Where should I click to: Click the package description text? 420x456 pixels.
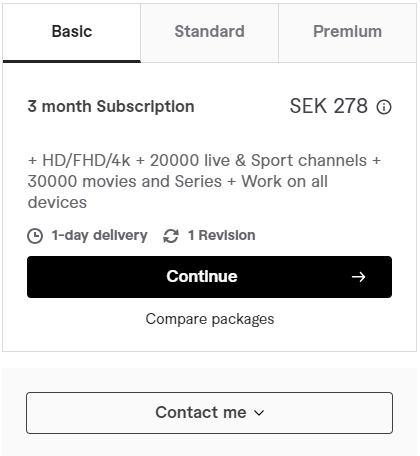[x=204, y=181]
